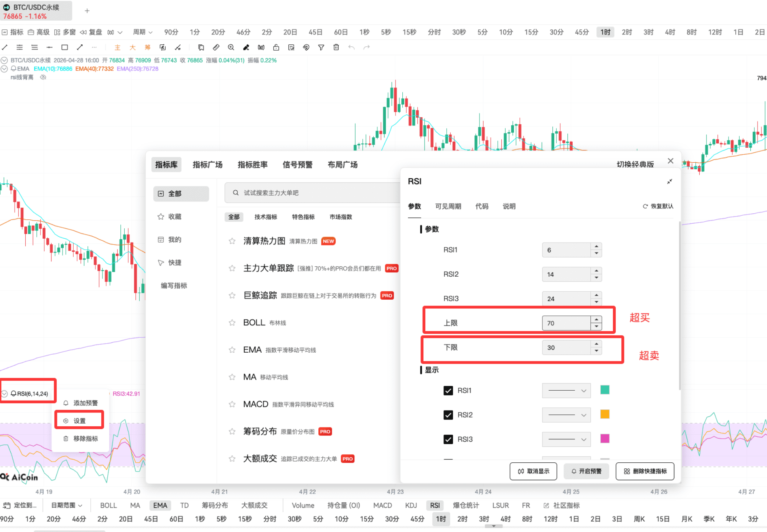
Task: Open the RSI2 line style dropdown
Action: pyautogui.click(x=566, y=415)
